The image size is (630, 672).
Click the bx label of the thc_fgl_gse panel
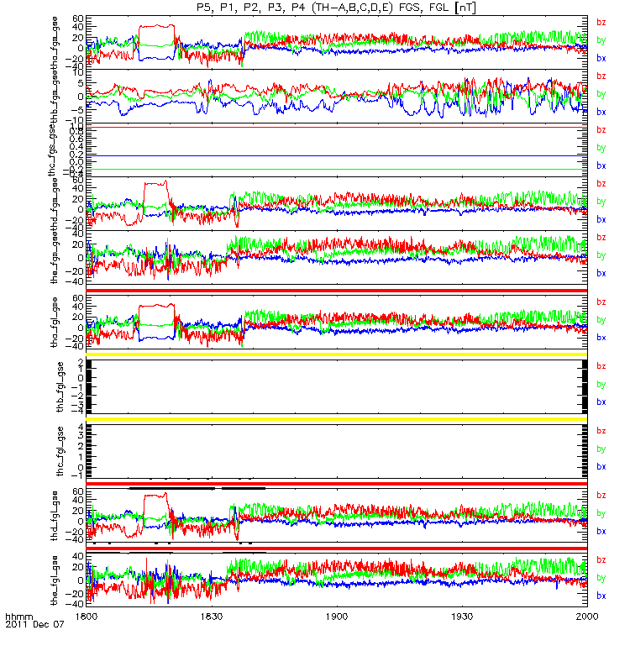point(601,467)
